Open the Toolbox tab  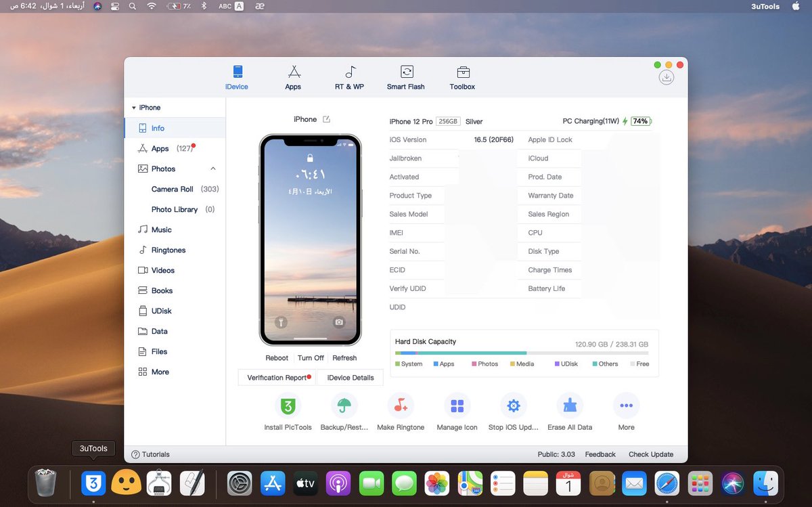(x=462, y=77)
